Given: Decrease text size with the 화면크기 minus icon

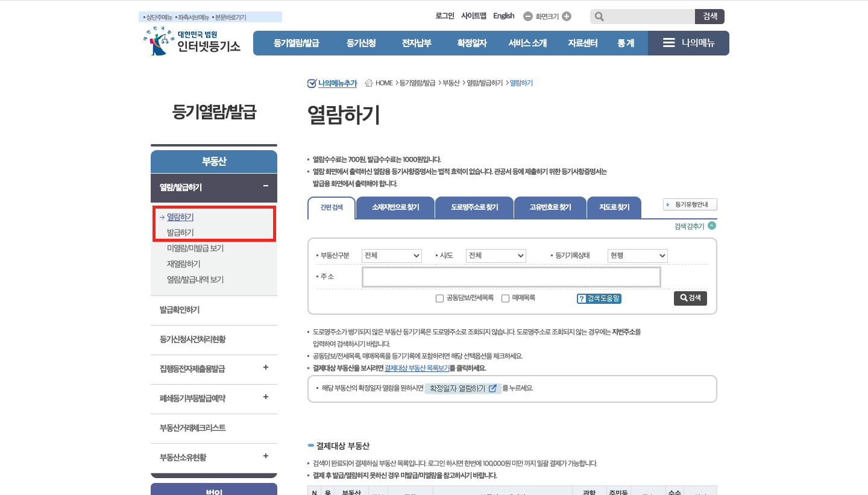Looking at the screenshot, I should click(527, 16).
